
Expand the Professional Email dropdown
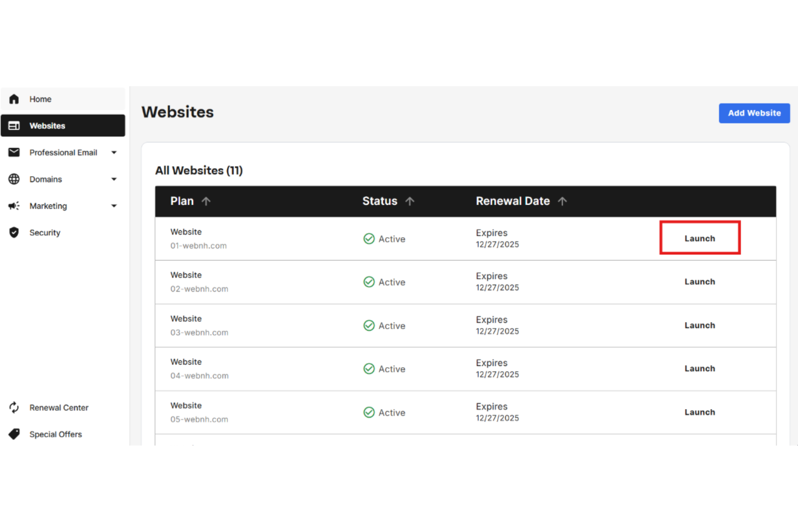tap(114, 152)
